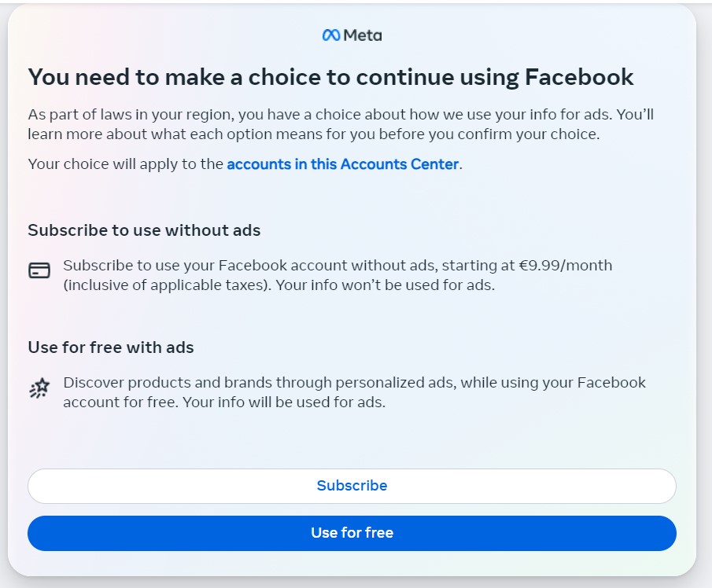Viewport: 712px width, 588px height.
Task: Click the Meta infinity logo symbol
Action: coord(331,35)
